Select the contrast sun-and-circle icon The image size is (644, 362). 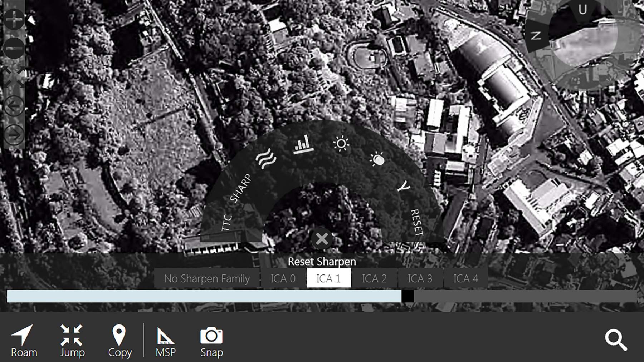[377, 159]
